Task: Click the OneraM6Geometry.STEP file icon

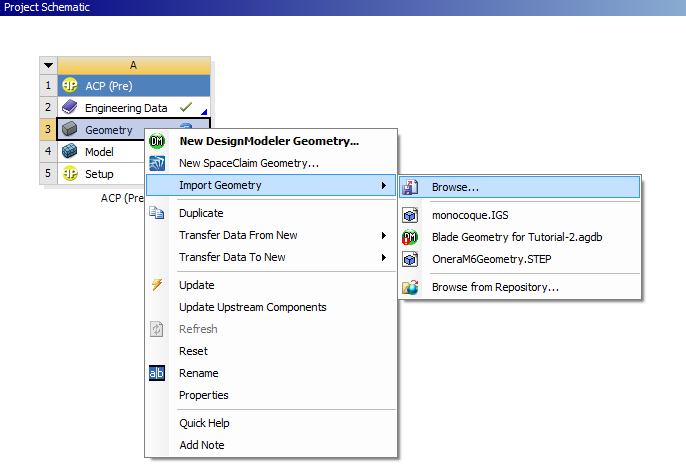Action: 410,259
